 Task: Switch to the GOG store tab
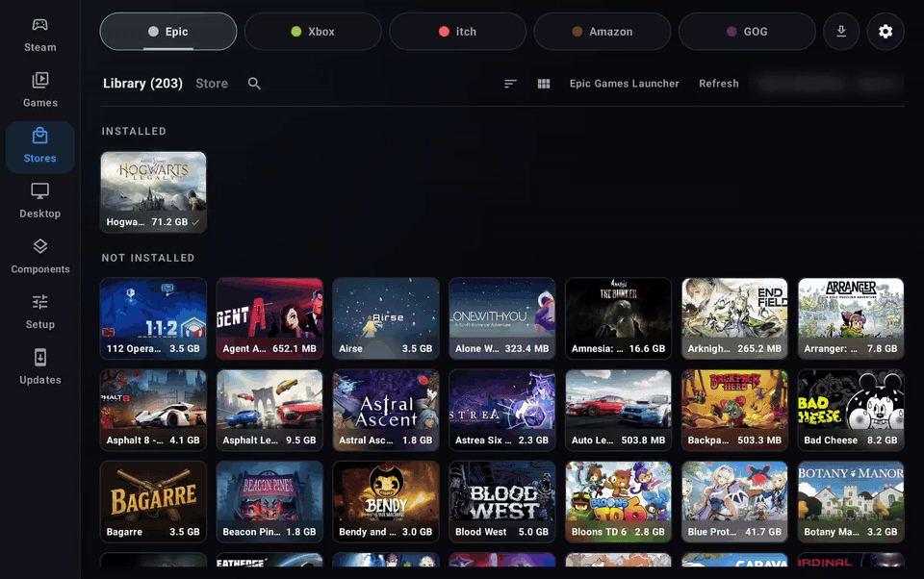(x=747, y=31)
